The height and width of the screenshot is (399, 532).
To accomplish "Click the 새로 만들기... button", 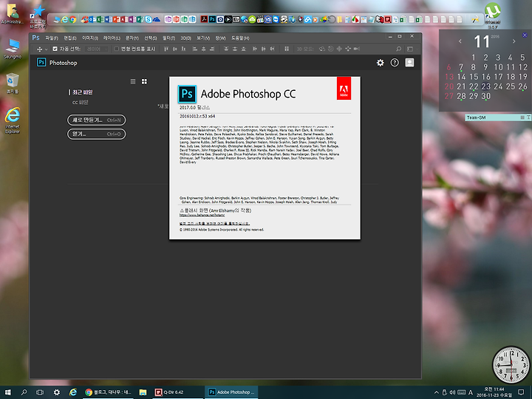I will click(97, 120).
